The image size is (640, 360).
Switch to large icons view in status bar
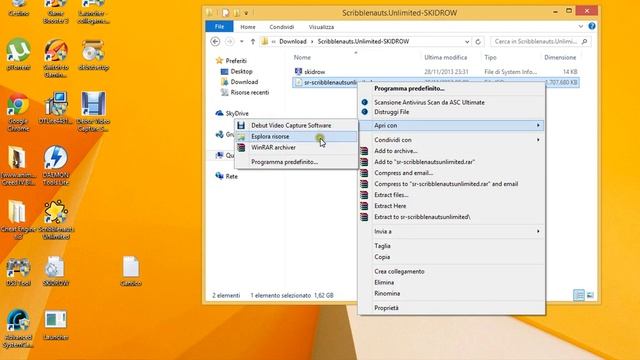(590, 295)
